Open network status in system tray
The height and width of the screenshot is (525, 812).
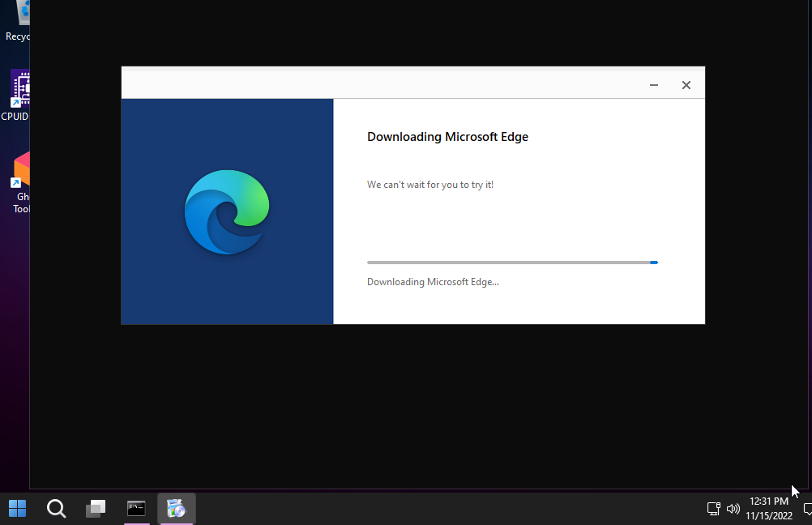pos(714,509)
